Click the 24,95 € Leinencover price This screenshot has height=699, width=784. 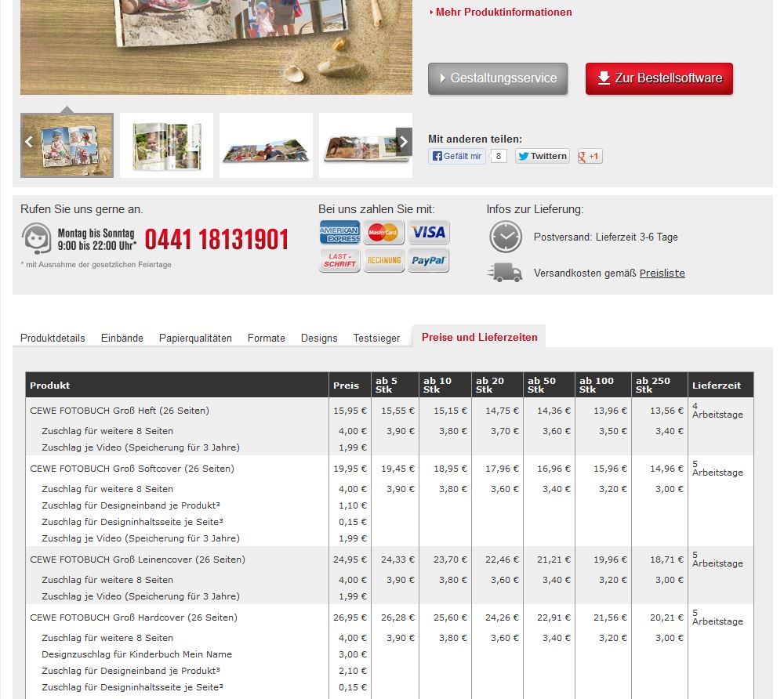(x=350, y=560)
